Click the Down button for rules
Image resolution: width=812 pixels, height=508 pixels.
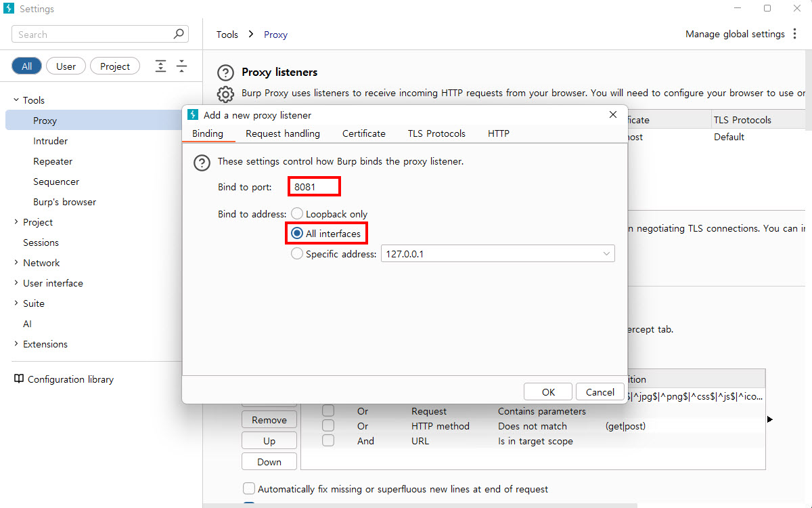pyautogui.click(x=269, y=462)
